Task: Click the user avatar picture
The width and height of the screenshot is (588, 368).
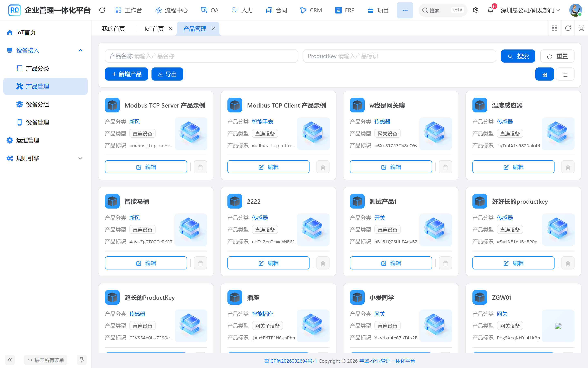Action: 575,10
